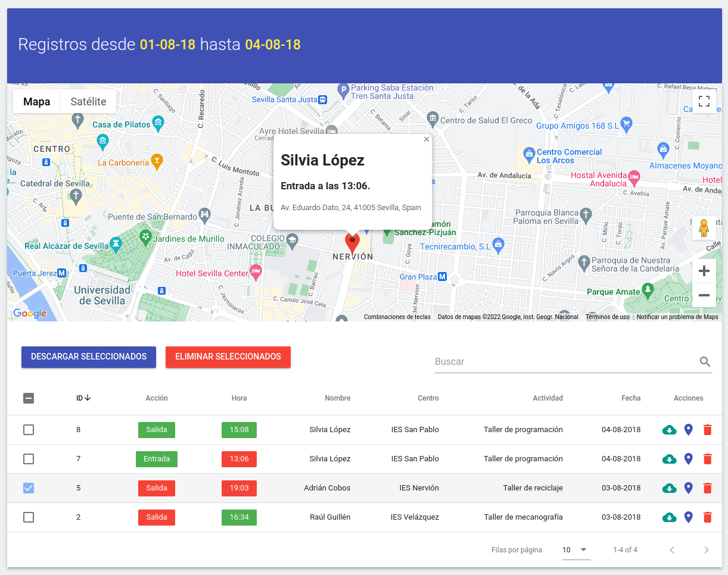Switch map to Mapa view

point(36,102)
